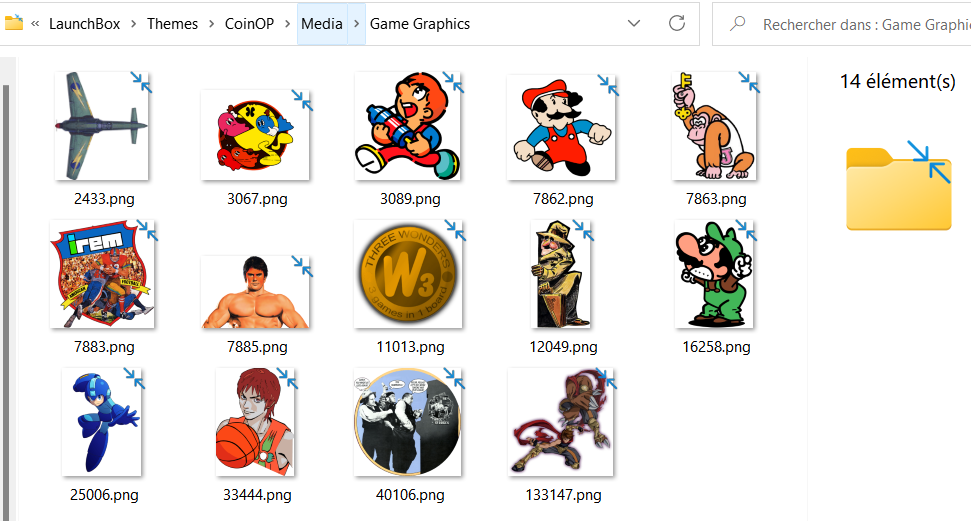Click the Game Graphics breadcrumb segment
Viewport: 971px width, 521px height.
(x=420, y=24)
